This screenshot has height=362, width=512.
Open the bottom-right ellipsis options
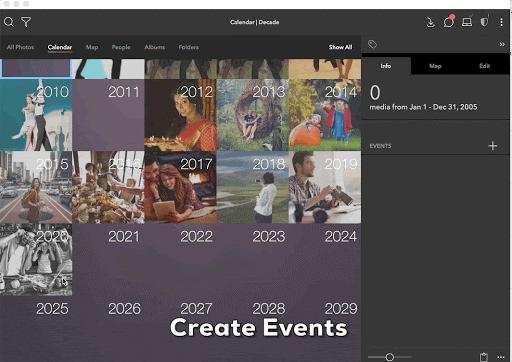[x=501, y=357]
